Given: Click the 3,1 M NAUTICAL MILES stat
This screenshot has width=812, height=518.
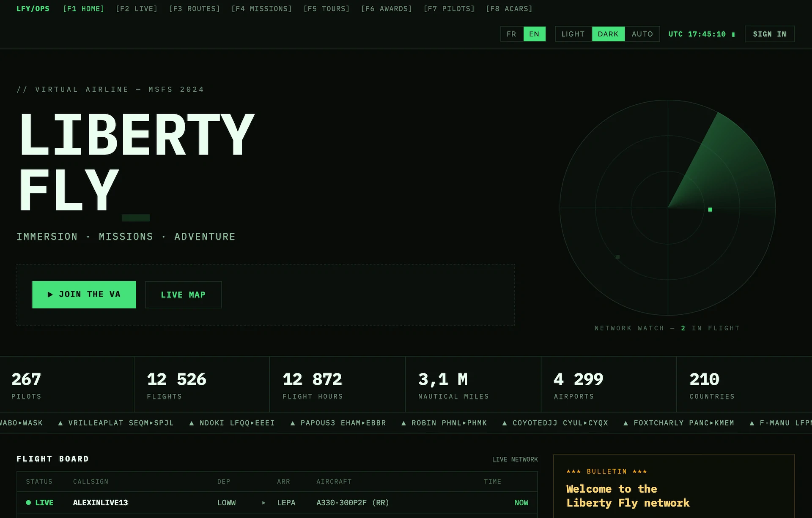Looking at the screenshot, I should pos(473,384).
